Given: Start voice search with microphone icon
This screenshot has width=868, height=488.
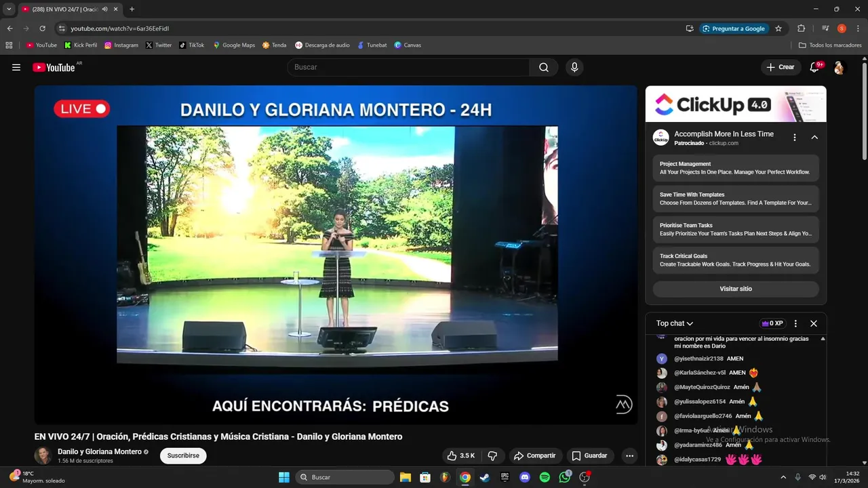Looking at the screenshot, I should (574, 67).
